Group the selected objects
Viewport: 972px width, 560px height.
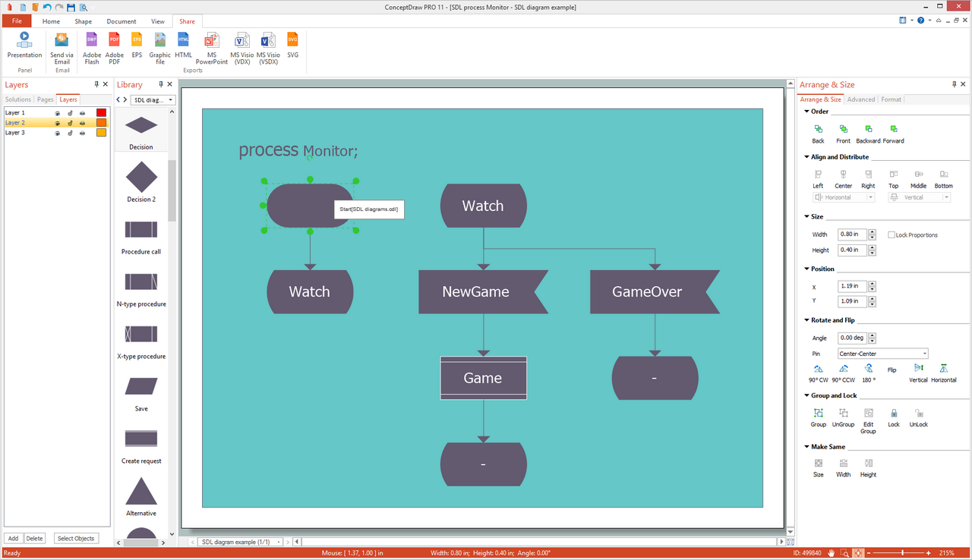[x=818, y=417]
